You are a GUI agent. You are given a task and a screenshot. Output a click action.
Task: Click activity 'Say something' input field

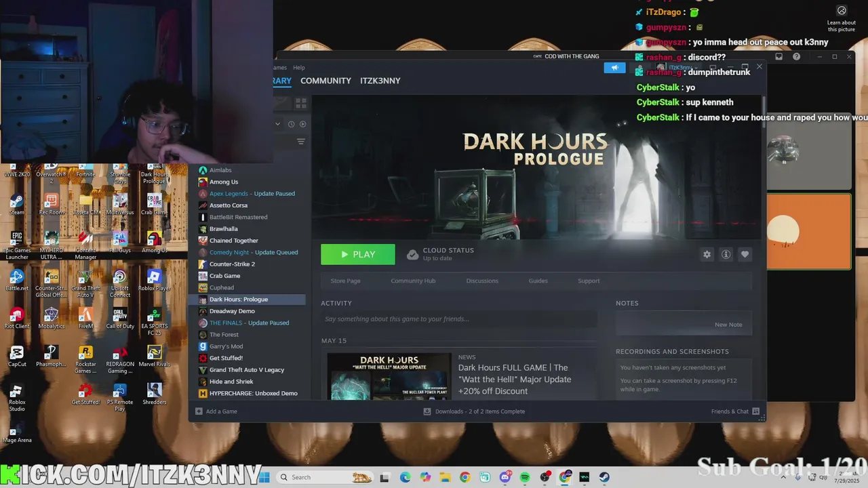pyautogui.click(x=459, y=319)
